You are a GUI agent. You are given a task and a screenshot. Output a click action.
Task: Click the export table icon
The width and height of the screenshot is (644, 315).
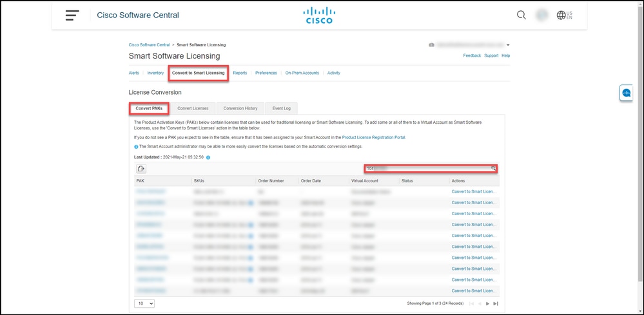[x=141, y=169]
